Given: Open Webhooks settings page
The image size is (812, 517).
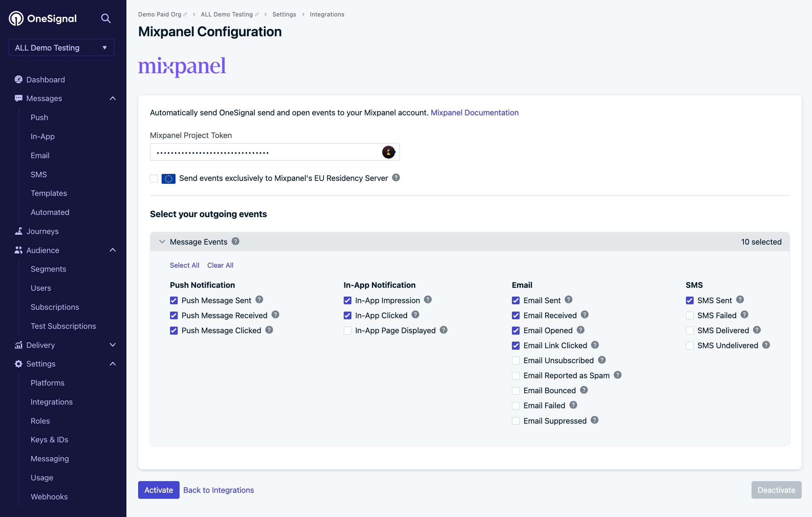Looking at the screenshot, I should click(49, 496).
